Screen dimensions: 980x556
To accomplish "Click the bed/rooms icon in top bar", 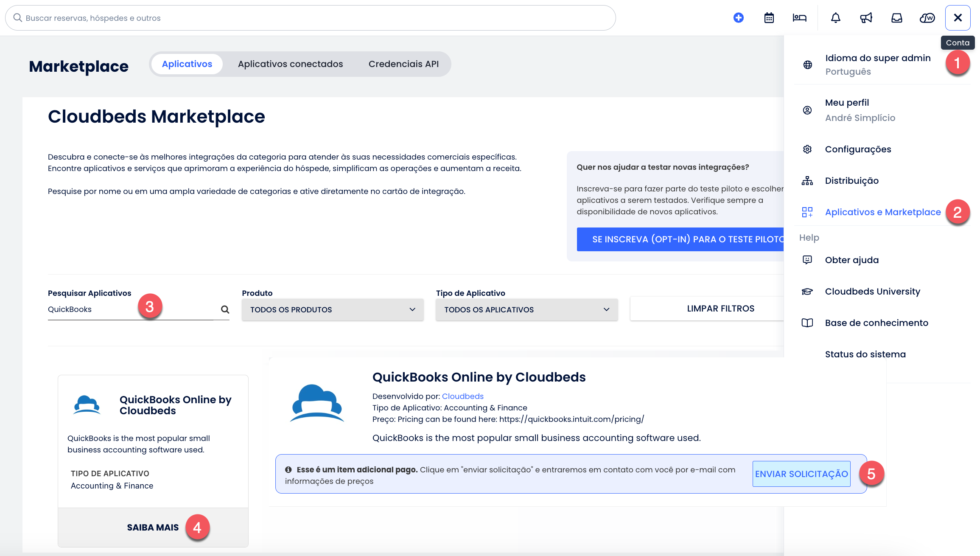I will (799, 18).
